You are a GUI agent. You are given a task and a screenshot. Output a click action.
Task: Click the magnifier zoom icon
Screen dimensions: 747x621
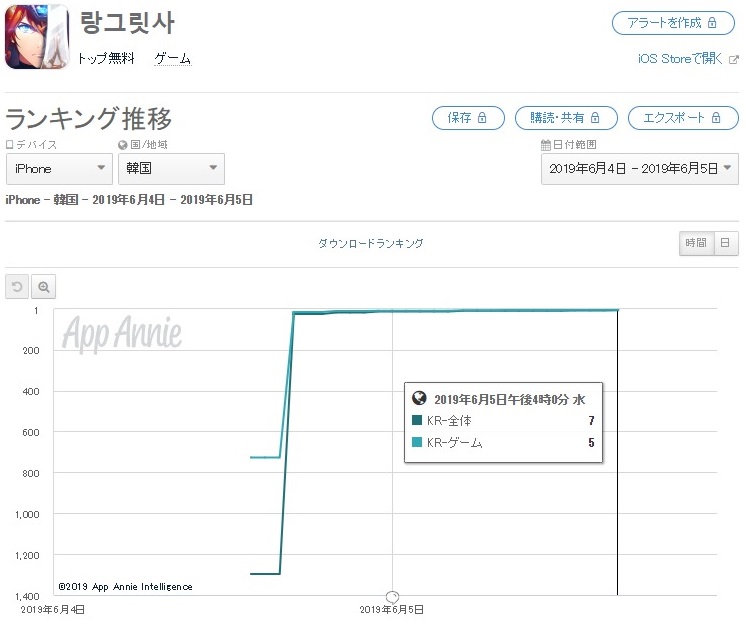coord(44,287)
